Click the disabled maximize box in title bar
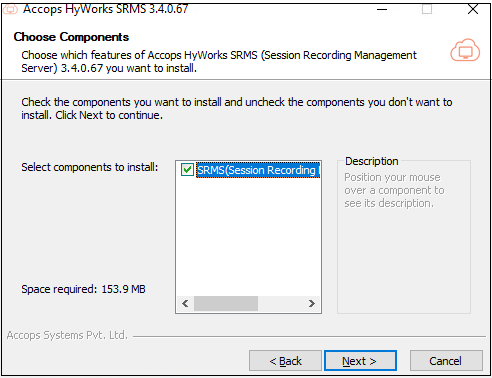Image resolution: width=492 pixels, height=378 pixels. (x=427, y=9)
